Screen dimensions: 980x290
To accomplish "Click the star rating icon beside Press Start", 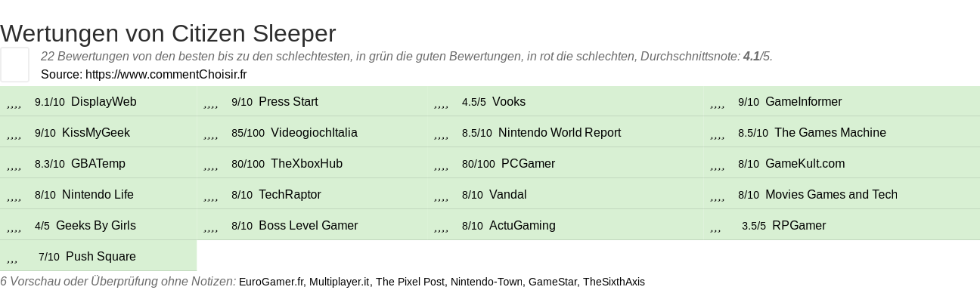I will point(211,103).
